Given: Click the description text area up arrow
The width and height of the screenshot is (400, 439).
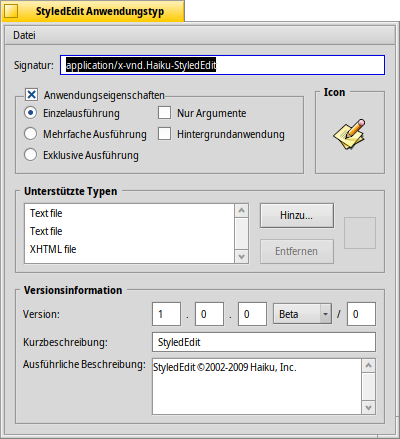Looking at the screenshot, I should coord(369,366).
